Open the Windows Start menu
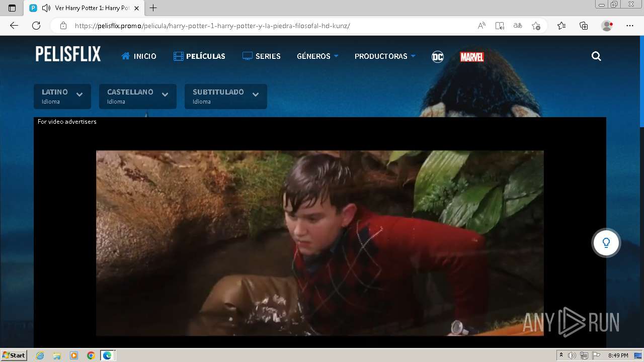 14,355
